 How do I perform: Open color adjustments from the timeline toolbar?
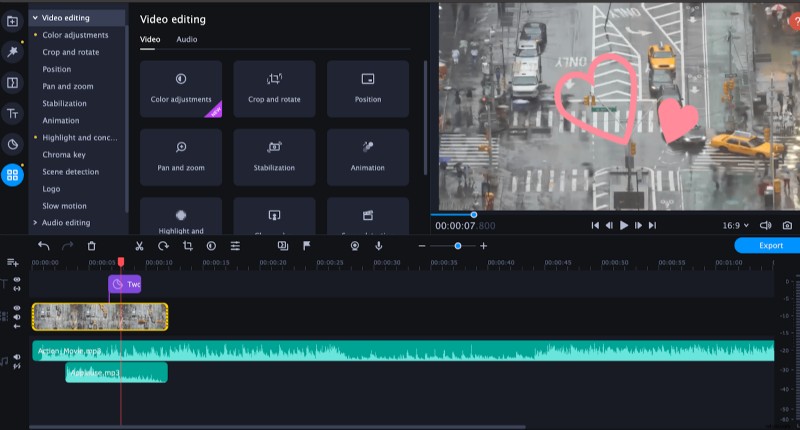[211, 246]
